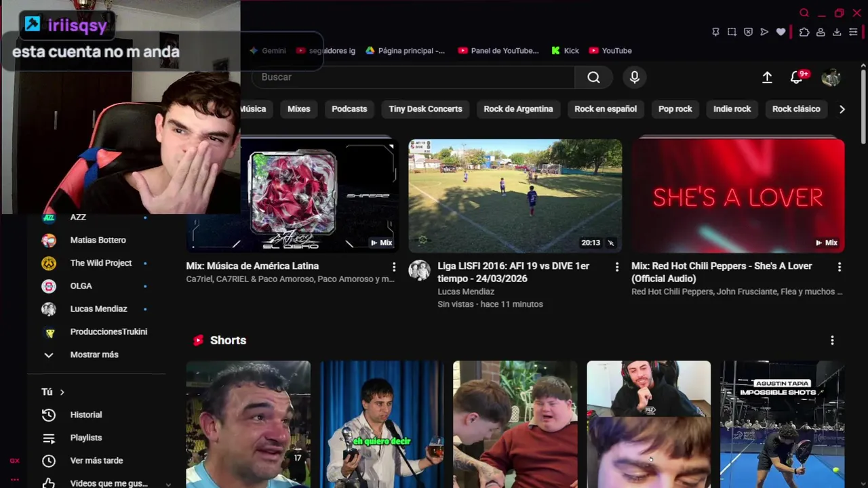
Task: Select the Tiny Desk Concerts chip
Action: [425, 109]
